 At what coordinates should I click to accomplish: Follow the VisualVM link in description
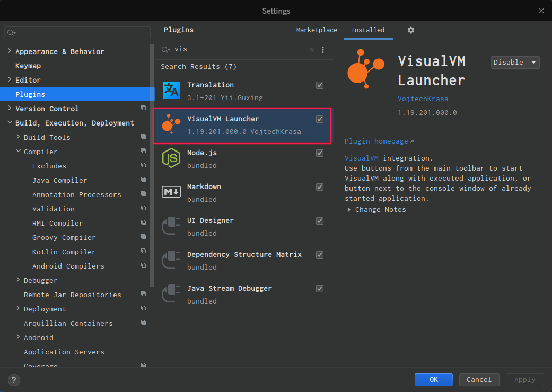362,158
